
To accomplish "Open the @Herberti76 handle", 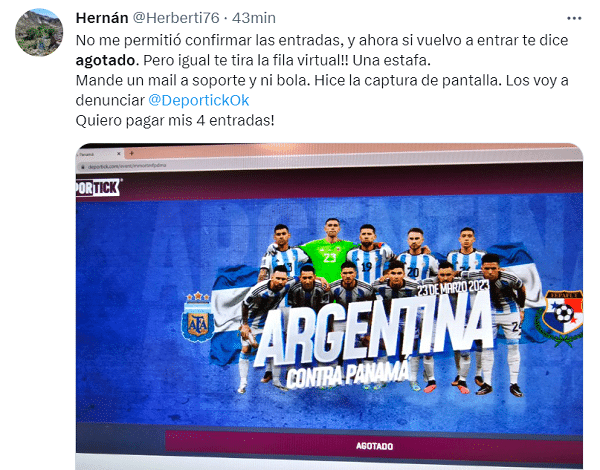I will point(176,18).
